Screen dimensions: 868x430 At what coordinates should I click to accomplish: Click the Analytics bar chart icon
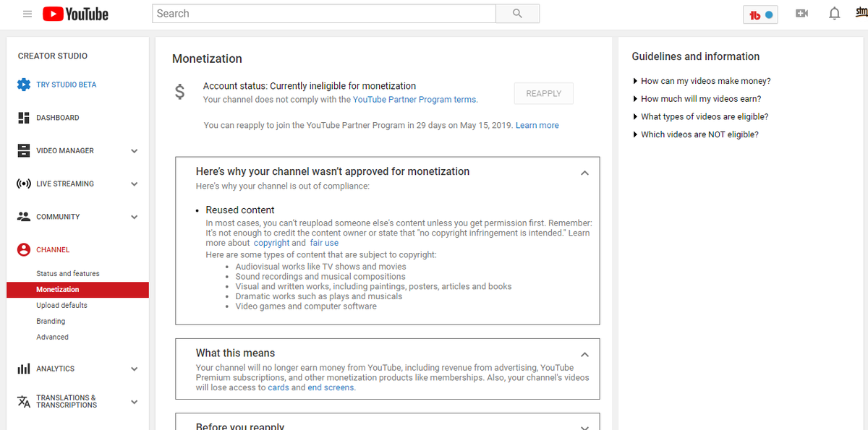pos(24,369)
